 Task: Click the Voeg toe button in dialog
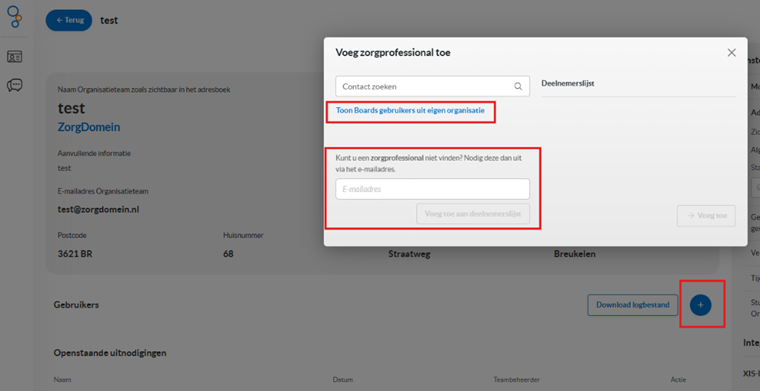pyautogui.click(x=706, y=216)
